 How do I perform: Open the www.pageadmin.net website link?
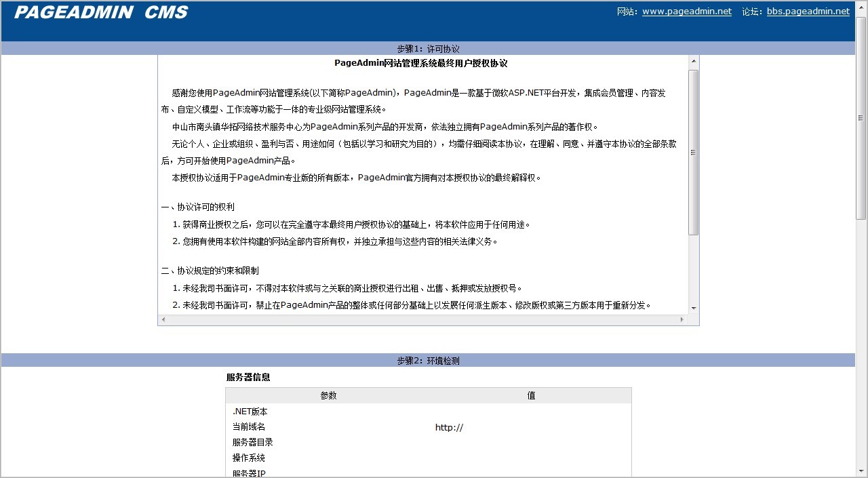tap(686, 12)
